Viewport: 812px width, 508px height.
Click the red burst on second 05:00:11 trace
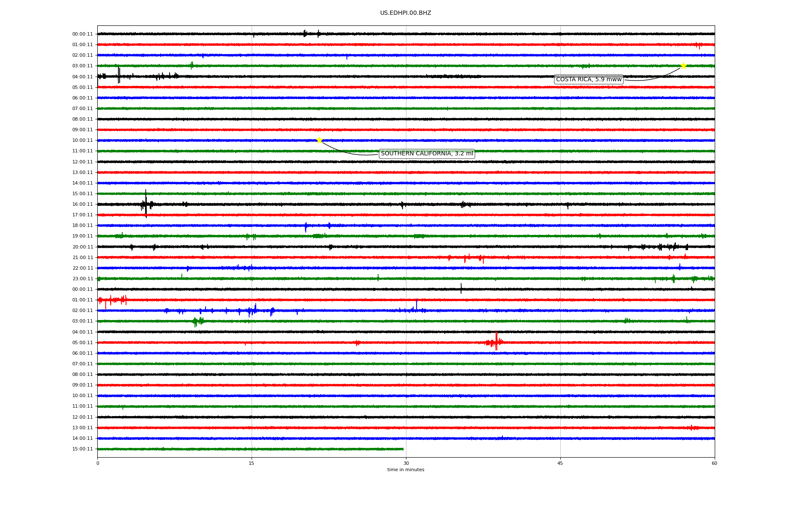coord(496,341)
